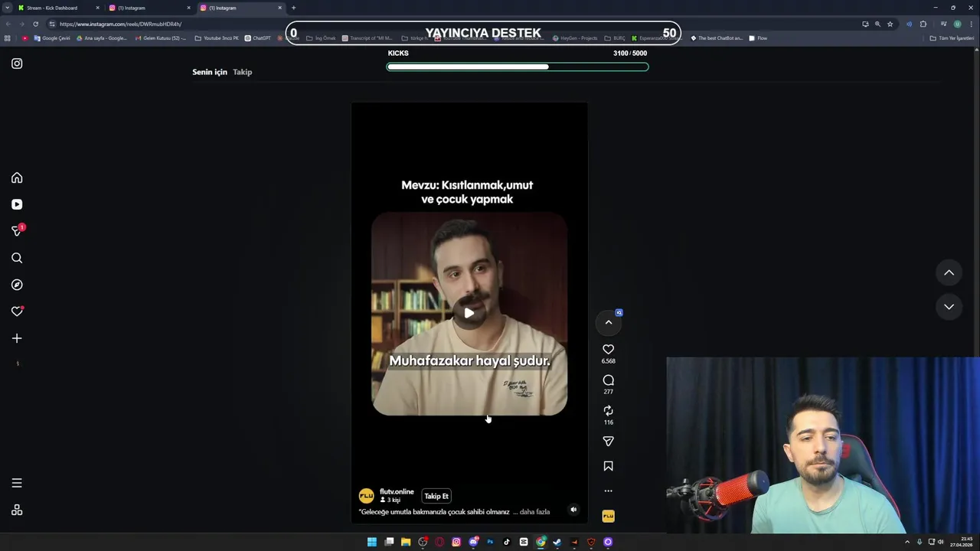Image resolution: width=980 pixels, height=551 pixels.
Task: Click the Instagram logo at top left
Action: coord(17,64)
